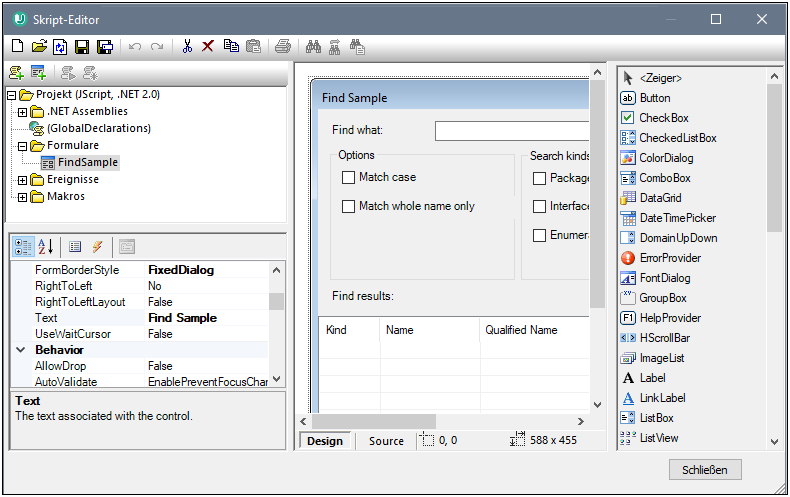Switch to the Source tab
790x497 pixels.
tap(386, 441)
